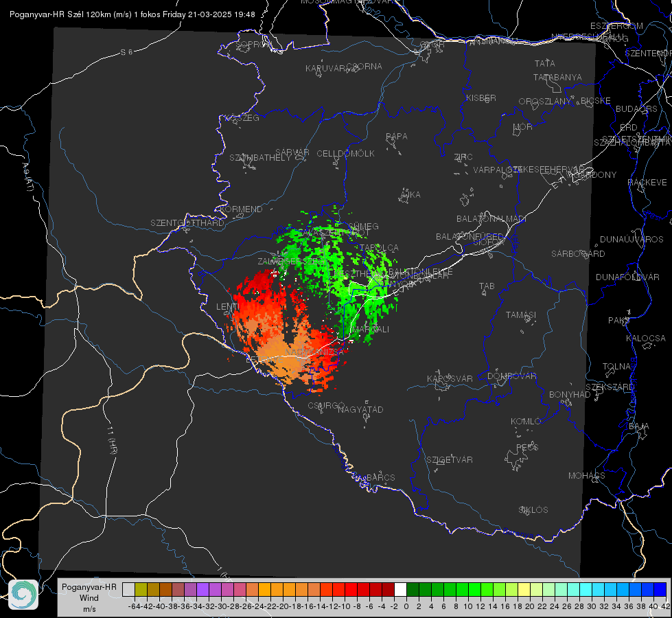
Task: Select the AJKA city label
Action: tap(410, 195)
